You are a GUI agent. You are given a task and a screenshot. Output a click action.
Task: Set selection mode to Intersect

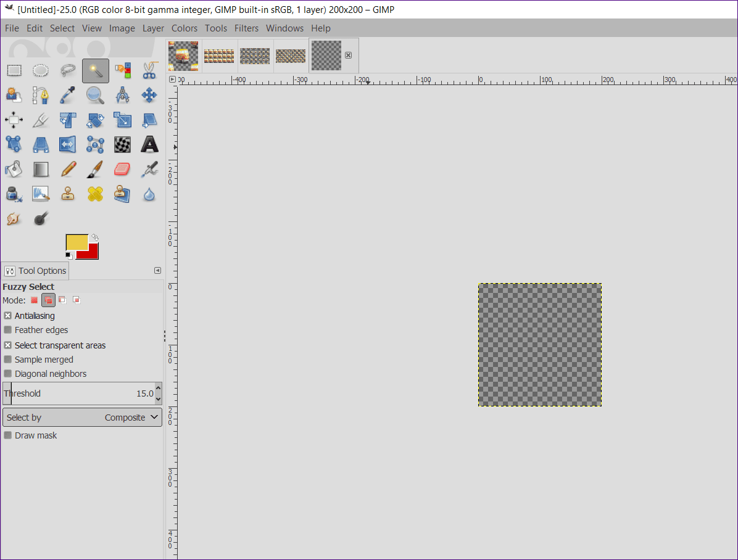(x=77, y=300)
